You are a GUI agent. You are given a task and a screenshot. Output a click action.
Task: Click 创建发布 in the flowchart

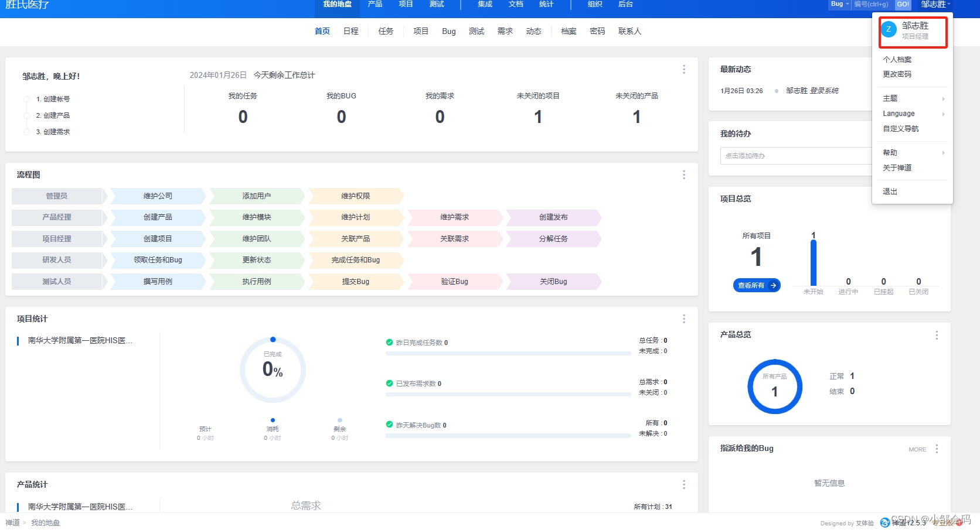tap(553, 217)
